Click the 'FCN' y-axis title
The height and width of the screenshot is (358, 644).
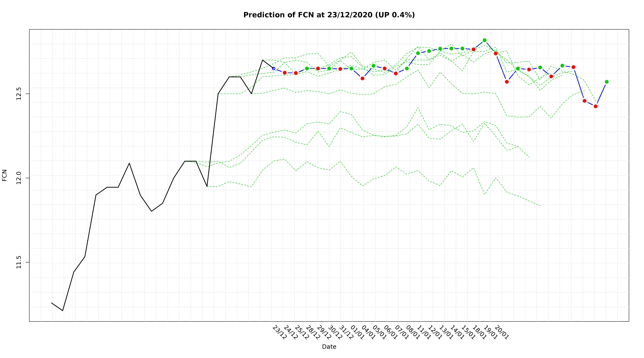(5, 175)
